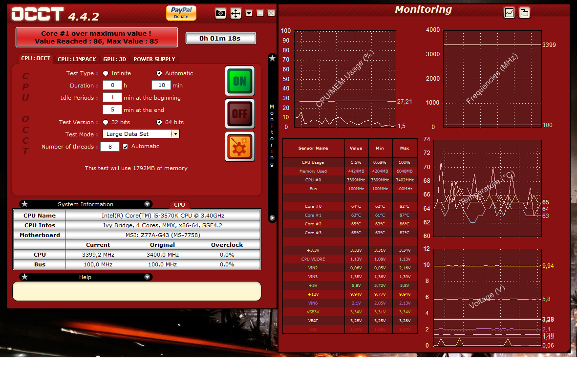Click the Voltage graph
577x392 pixels.
tap(488, 298)
